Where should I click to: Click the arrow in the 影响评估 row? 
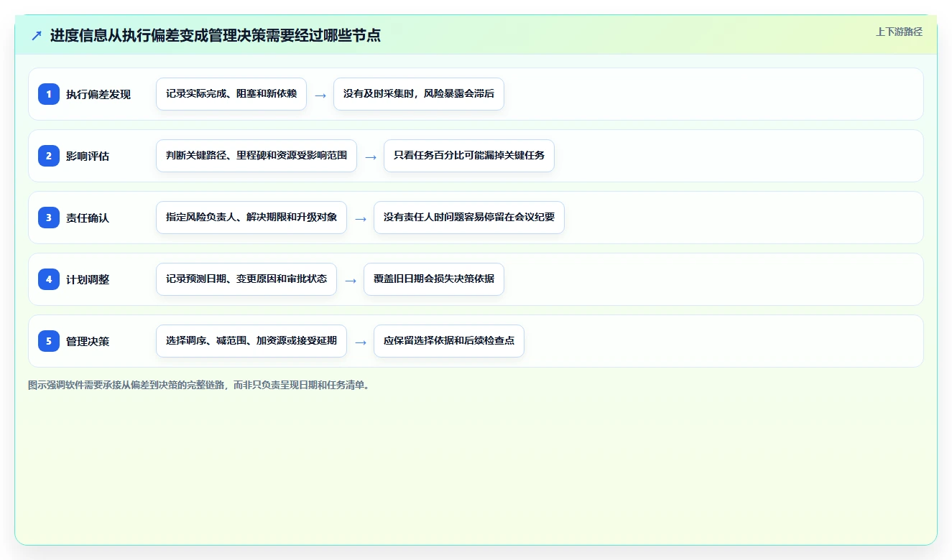pyautogui.click(x=371, y=157)
